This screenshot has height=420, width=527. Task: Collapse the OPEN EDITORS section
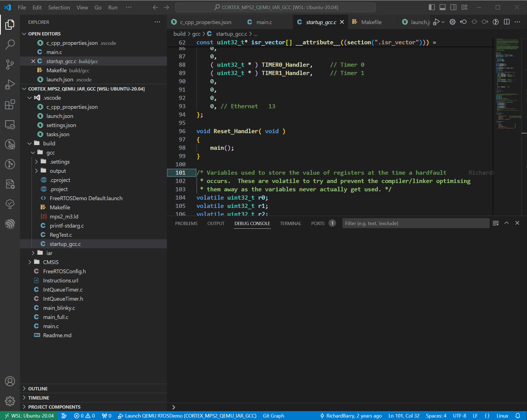click(24, 34)
